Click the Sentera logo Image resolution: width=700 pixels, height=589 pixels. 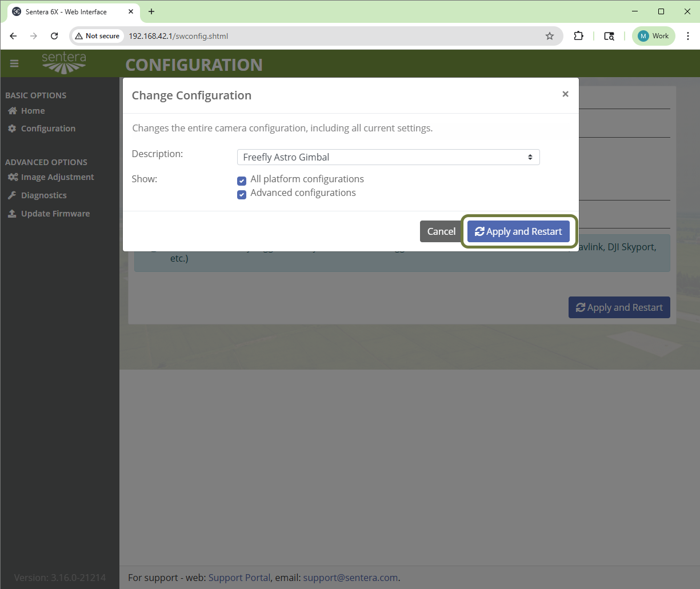pos(64,63)
